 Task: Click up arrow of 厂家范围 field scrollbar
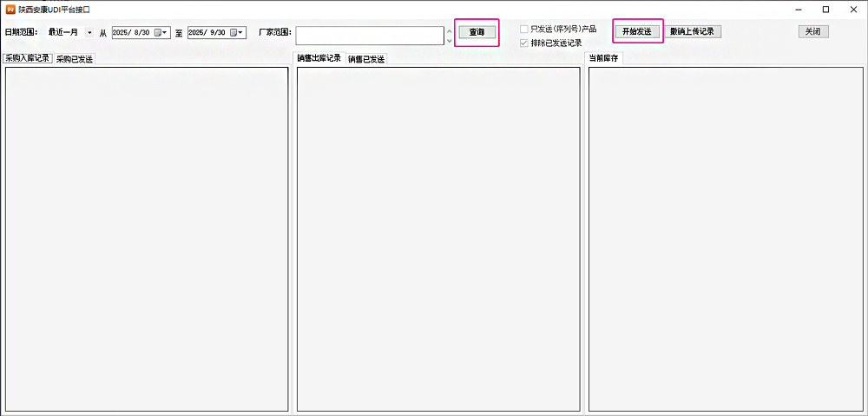click(x=449, y=30)
